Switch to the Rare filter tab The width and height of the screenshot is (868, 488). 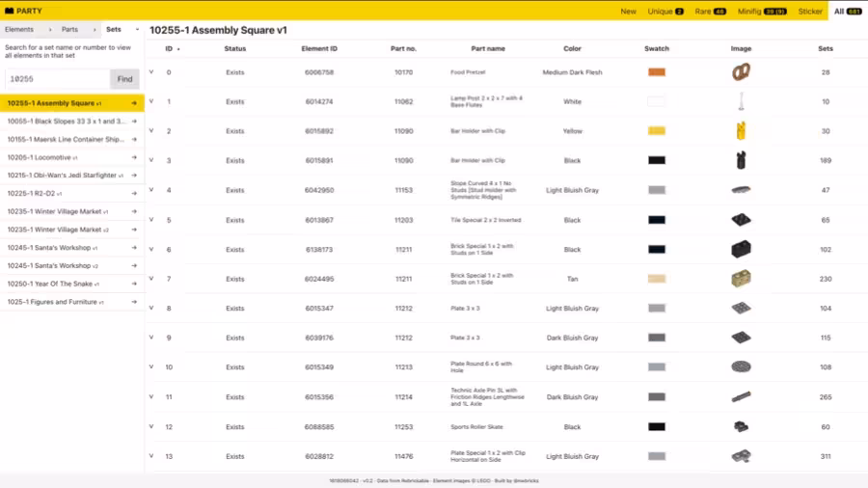(x=710, y=11)
